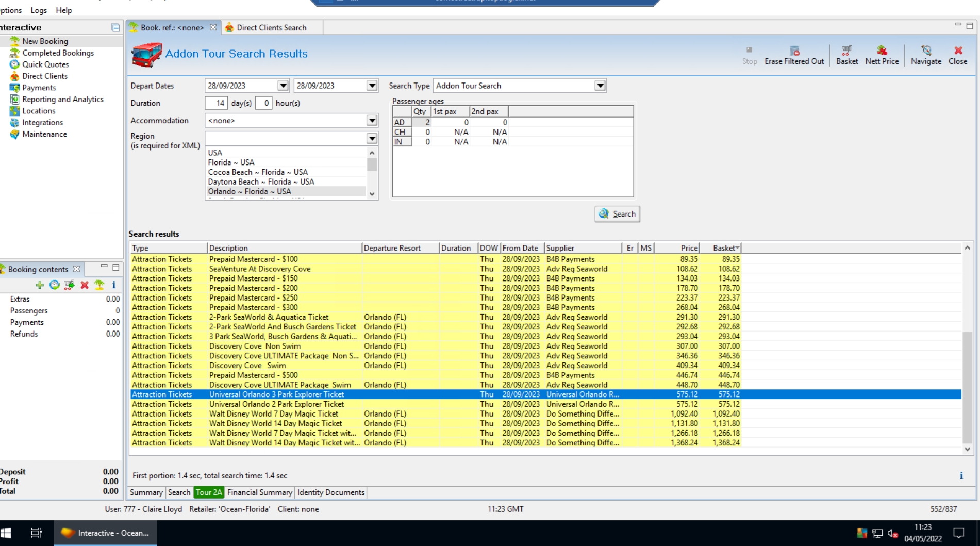This screenshot has height=546, width=980.
Task: Open the Interactive - Ocean taskbar app
Action: click(106, 533)
